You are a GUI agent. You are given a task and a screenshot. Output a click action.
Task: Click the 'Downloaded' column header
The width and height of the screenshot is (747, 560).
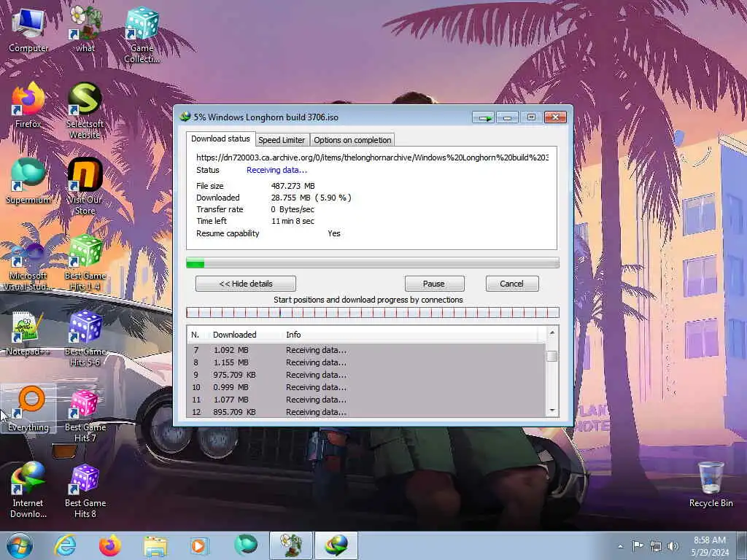click(245, 335)
